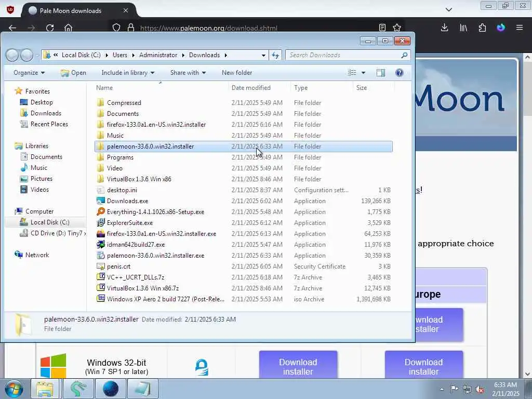532x399 pixels.
Task: Click Users in Explorer breadcrumb
Action: tap(120, 55)
